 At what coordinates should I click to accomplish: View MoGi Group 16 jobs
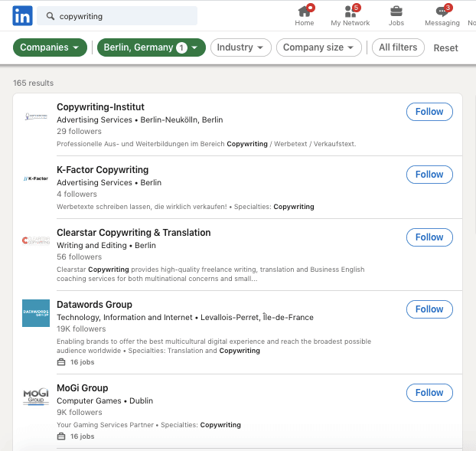[x=83, y=436]
